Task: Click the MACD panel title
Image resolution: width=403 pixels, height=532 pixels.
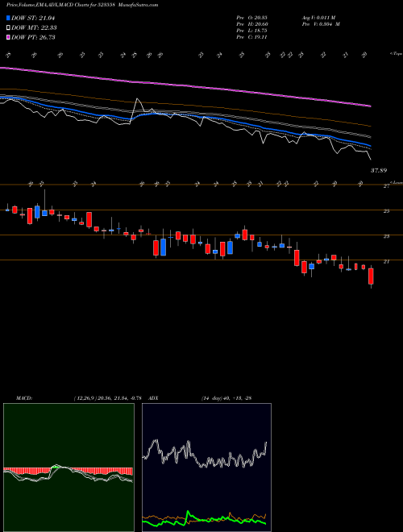Action: click(x=23, y=398)
